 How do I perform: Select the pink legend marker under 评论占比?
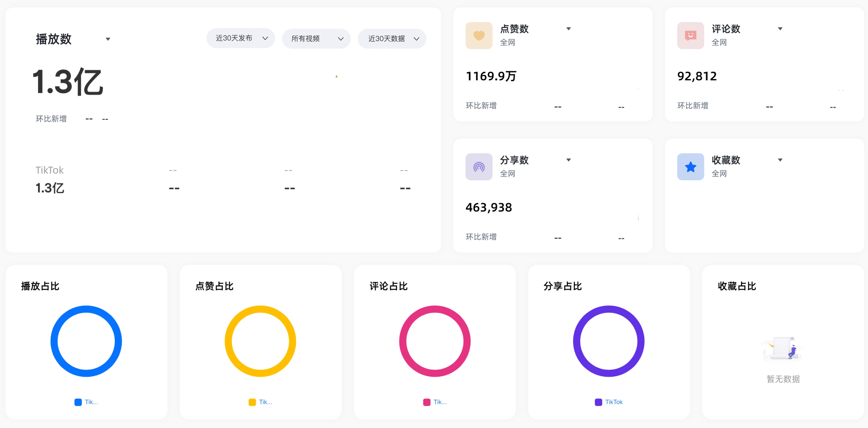coord(426,402)
